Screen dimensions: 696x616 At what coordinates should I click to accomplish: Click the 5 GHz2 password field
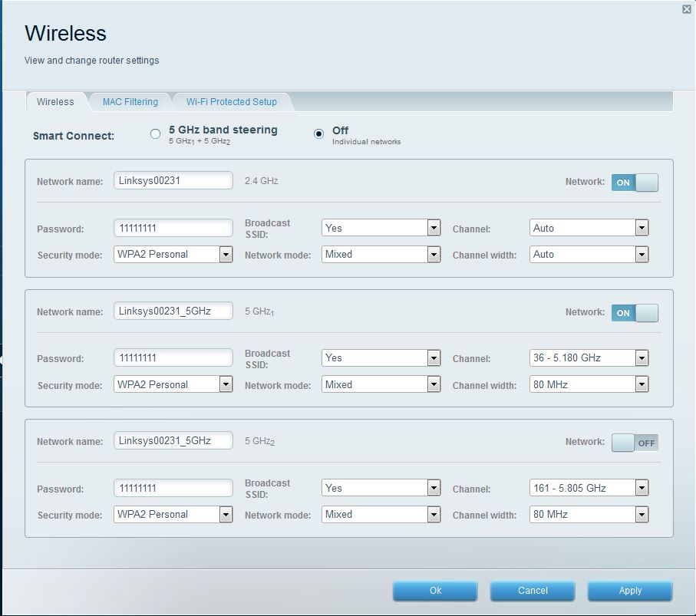tap(173, 488)
